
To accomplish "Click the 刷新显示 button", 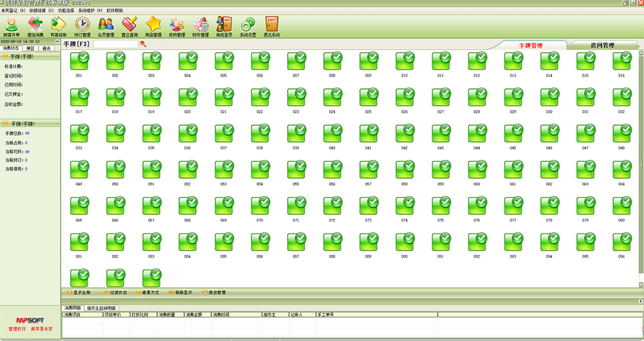I will (x=181, y=293).
